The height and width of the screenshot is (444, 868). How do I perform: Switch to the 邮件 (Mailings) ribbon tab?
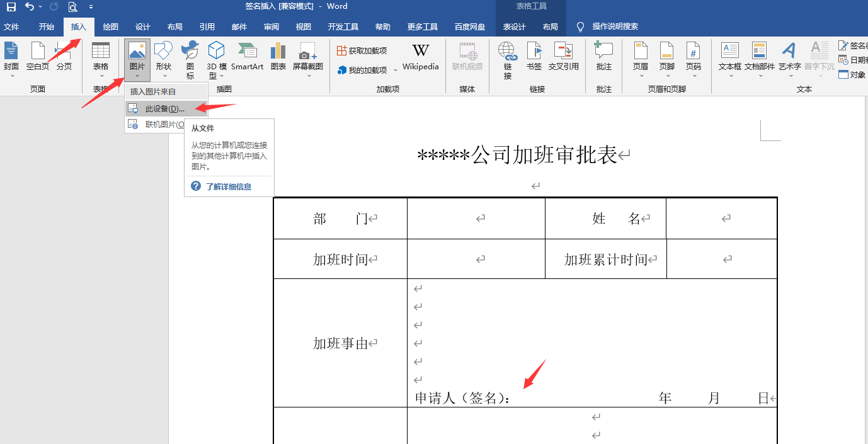click(239, 26)
